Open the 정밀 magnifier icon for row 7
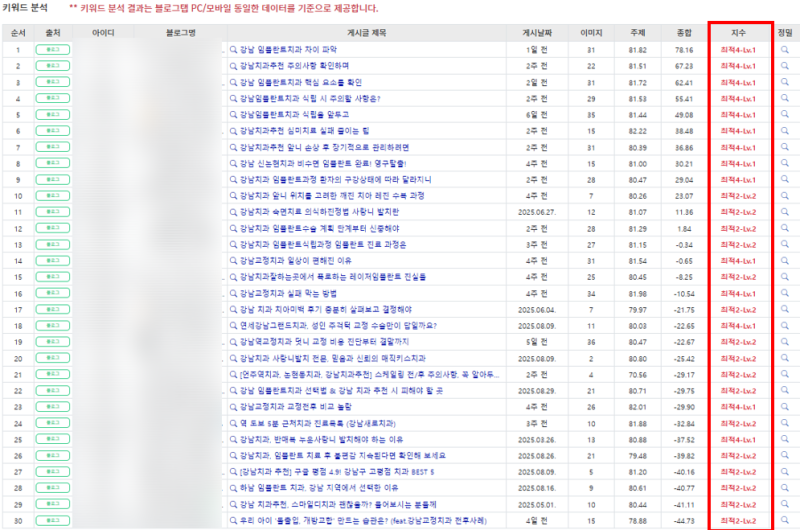Image resolution: width=800 pixels, height=530 pixels. click(785, 147)
